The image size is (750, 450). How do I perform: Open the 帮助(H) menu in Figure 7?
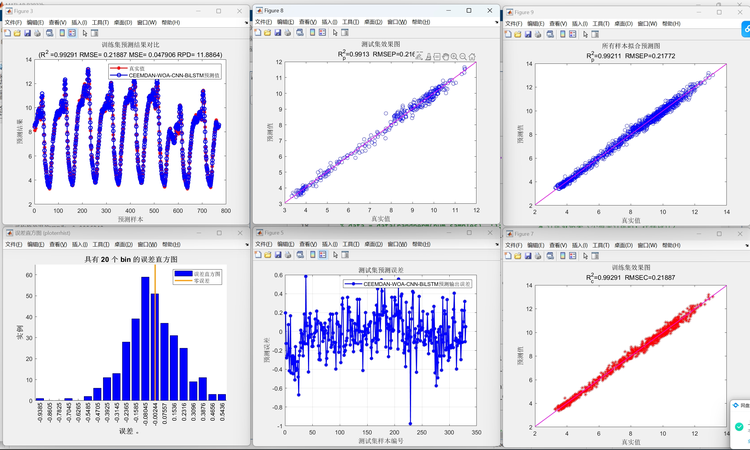click(671, 245)
